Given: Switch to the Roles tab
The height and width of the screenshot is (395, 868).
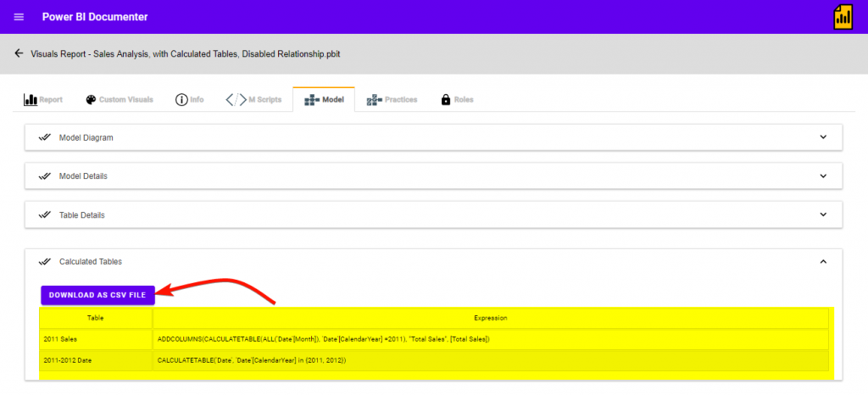Looking at the screenshot, I should coord(457,99).
